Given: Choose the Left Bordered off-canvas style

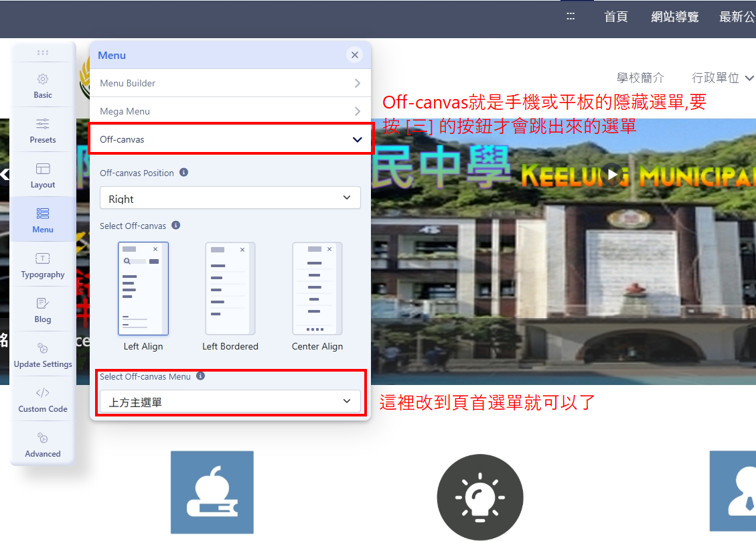Looking at the screenshot, I should pyautogui.click(x=230, y=289).
